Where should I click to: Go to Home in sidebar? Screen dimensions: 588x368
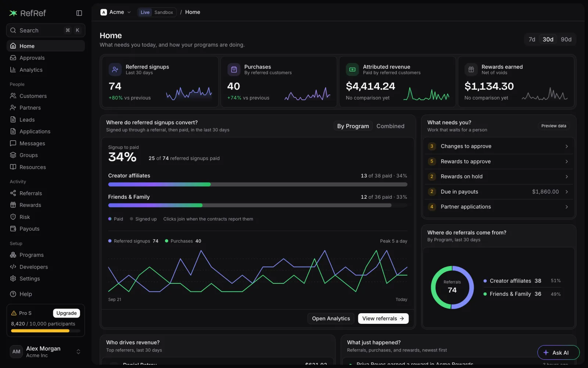46,46
